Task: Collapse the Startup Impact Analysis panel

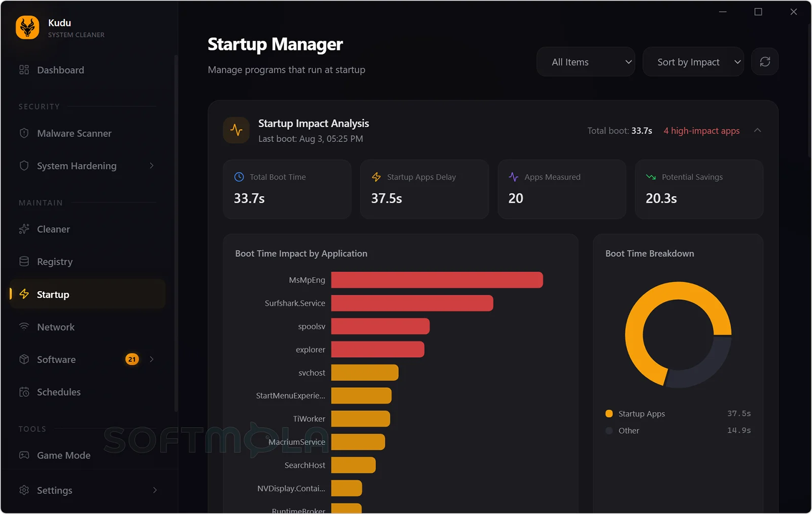Action: pos(758,130)
